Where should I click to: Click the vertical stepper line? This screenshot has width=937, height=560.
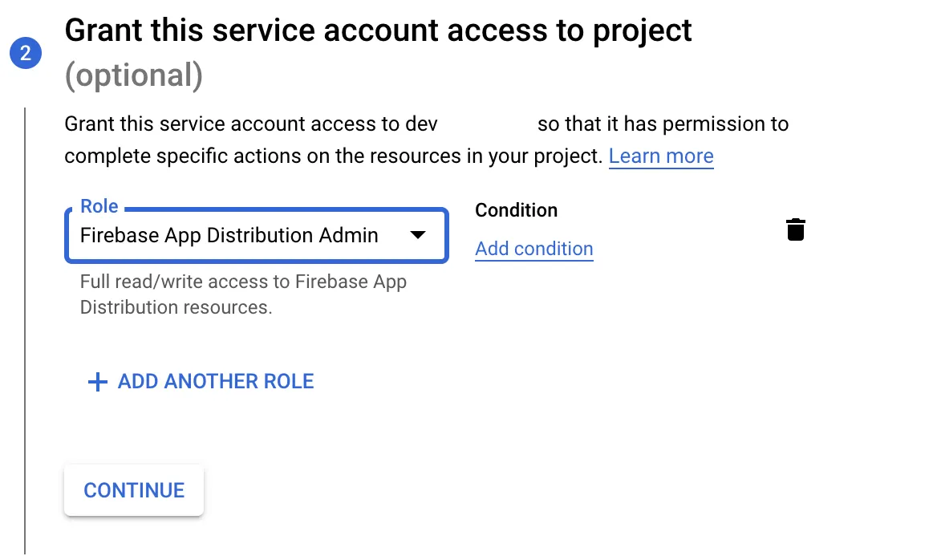[25, 331]
